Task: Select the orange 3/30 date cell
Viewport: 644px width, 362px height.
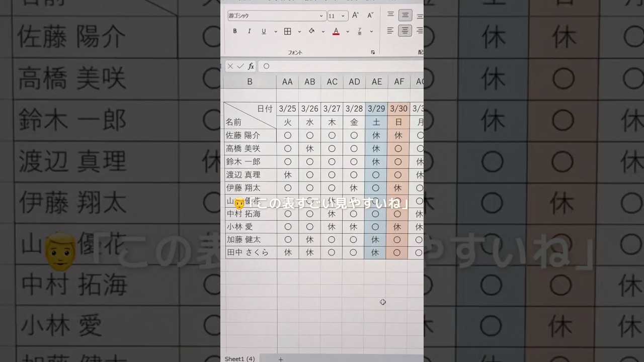Action: pos(398,109)
